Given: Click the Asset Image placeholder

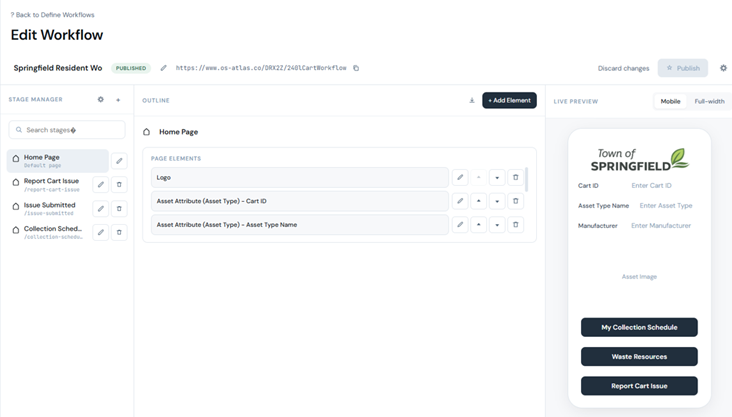Looking at the screenshot, I should tap(639, 277).
